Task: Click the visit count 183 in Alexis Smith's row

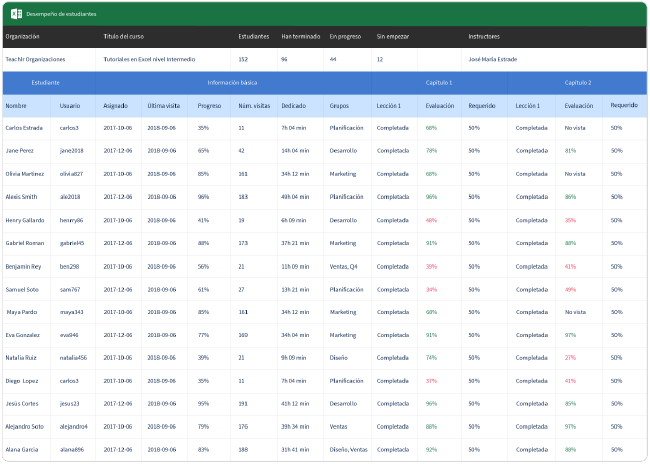Action: tap(243, 197)
